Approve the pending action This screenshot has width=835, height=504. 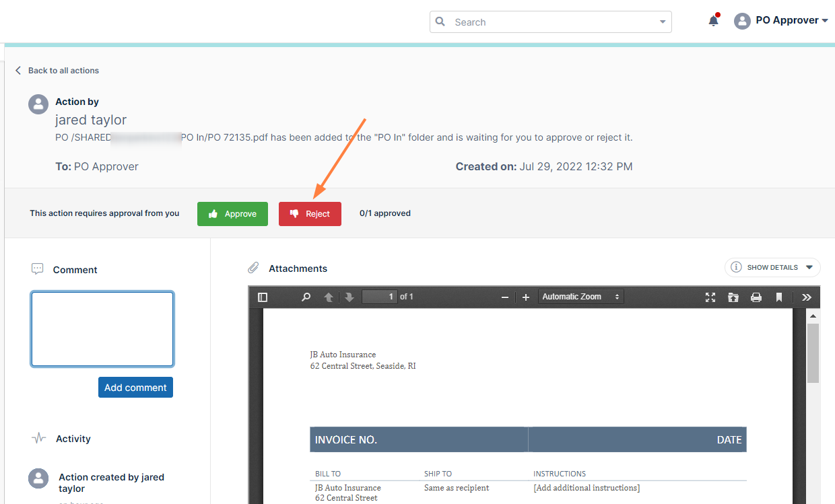click(232, 214)
